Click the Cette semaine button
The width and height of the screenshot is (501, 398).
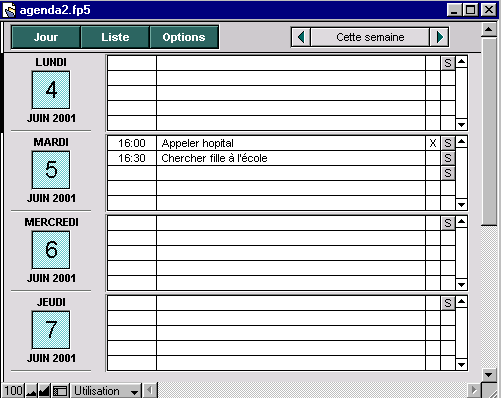(x=370, y=37)
